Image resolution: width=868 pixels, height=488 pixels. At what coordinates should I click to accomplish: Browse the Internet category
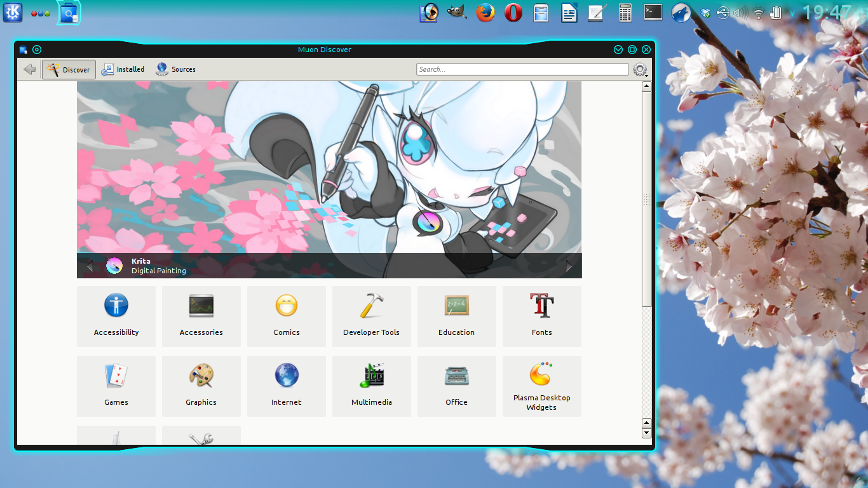287,386
